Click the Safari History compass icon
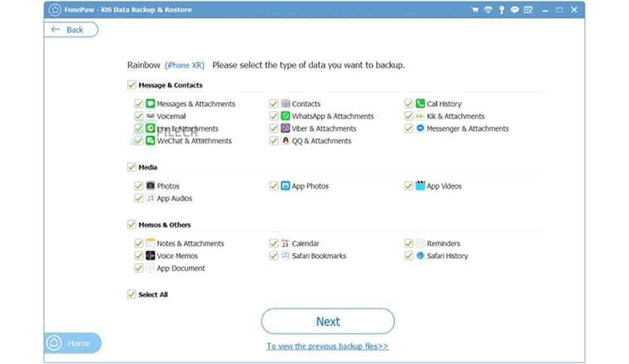This screenshot has height=364, width=629. 420,256
